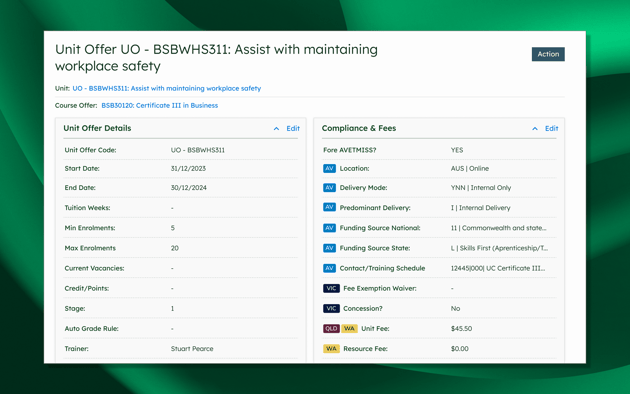Open the UO - BSBWHS311 unit link
The height and width of the screenshot is (394, 630).
[167, 88]
